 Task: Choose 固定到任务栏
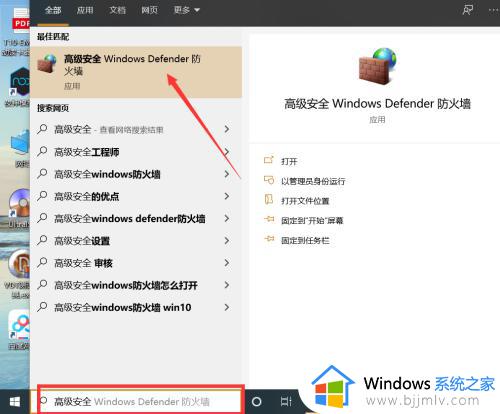click(305, 240)
